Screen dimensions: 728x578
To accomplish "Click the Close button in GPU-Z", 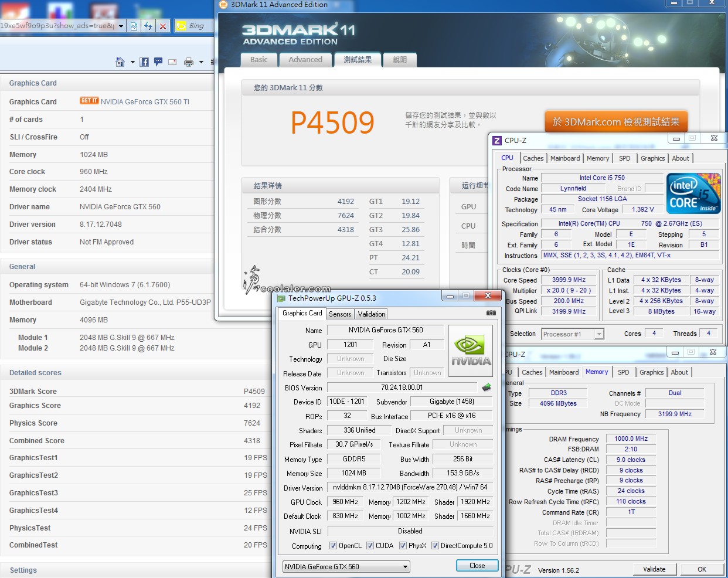I will pyautogui.click(x=477, y=566).
